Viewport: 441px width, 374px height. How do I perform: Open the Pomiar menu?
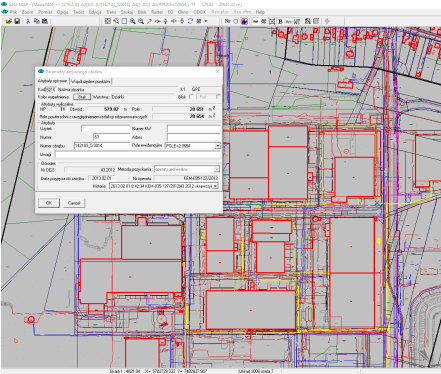(x=45, y=12)
